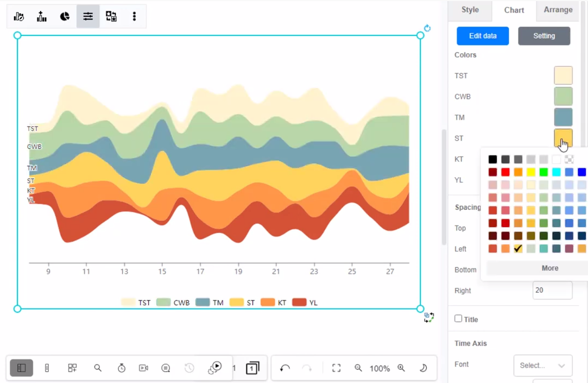This screenshot has width=588, height=383.
Task: Toggle dark mode with the moon icon
Action: point(423,368)
